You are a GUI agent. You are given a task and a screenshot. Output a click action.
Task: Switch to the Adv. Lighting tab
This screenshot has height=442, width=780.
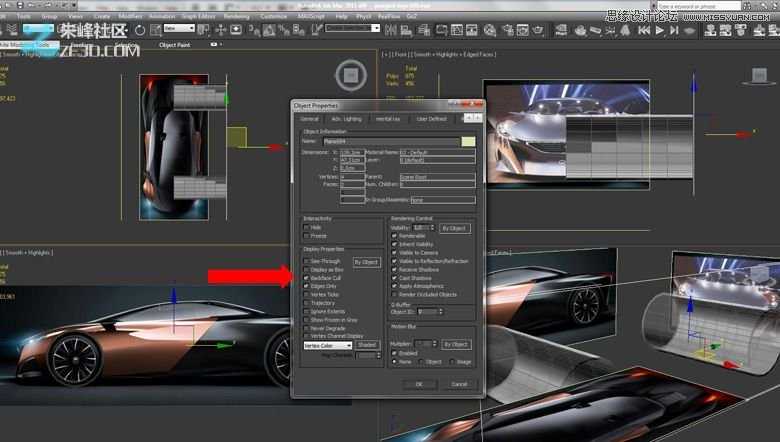click(x=347, y=119)
